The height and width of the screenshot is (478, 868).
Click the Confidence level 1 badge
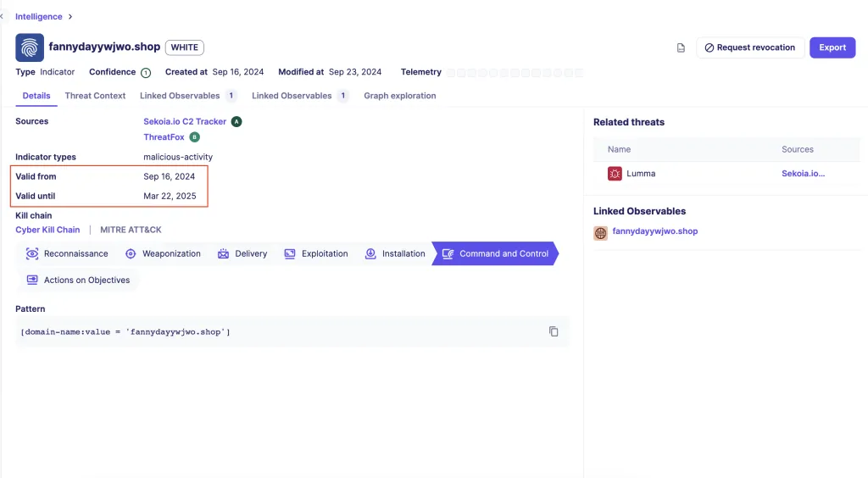coord(146,73)
